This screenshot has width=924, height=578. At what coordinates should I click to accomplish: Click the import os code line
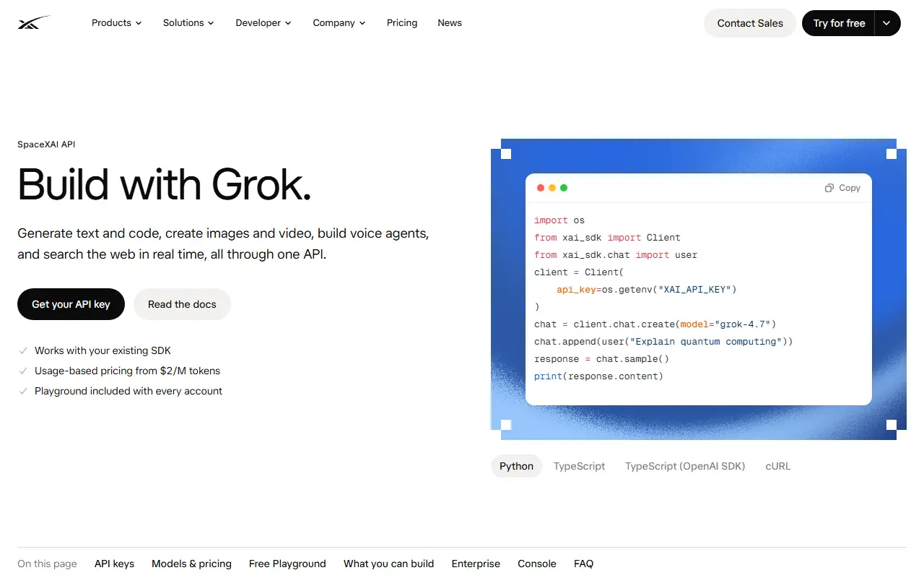[559, 220]
